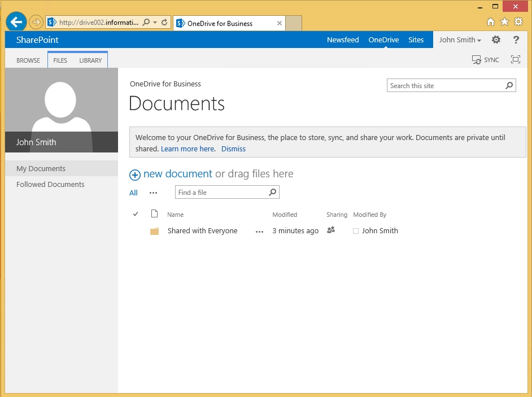532x397 pixels.
Task: Open a new blank browser tab
Action: click(294, 23)
